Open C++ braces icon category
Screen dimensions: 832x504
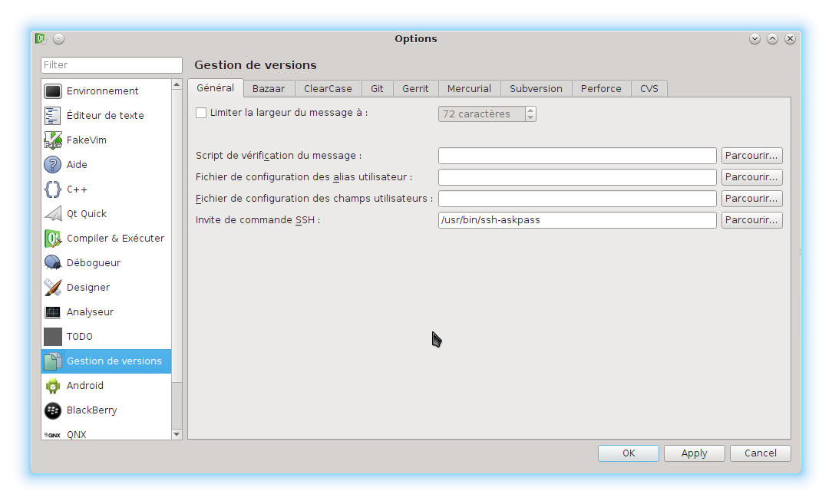(52, 189)
